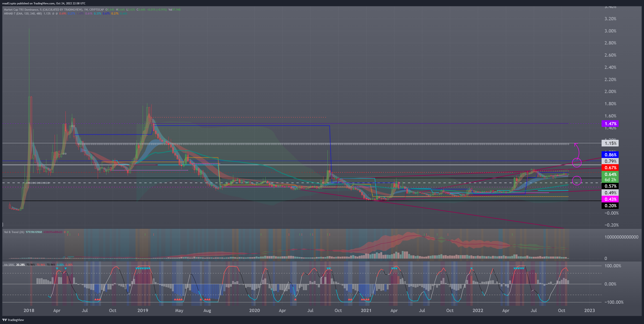Image resolution: width=644 pixels, height=324 pixels.
Task: Click the 1.13% MRHAB-T legend value
Action: 47,14
